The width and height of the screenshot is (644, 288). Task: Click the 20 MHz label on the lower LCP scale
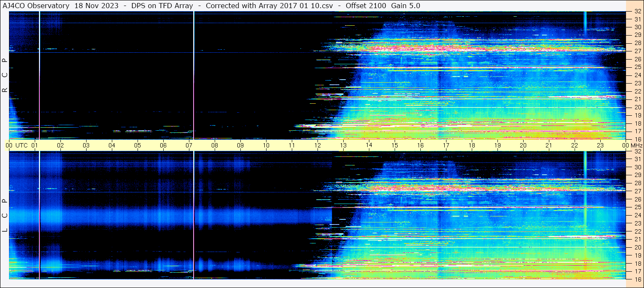[x=637, y=247]
